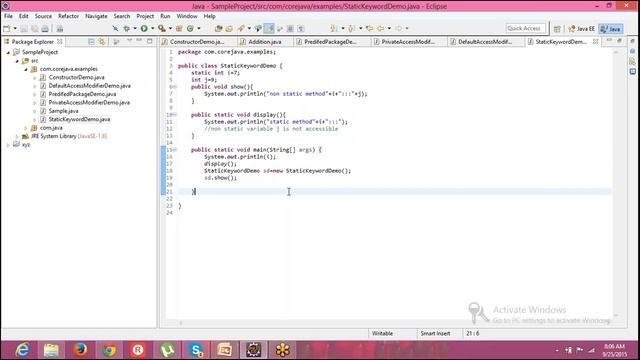Toggle Mark Occurrences in the toolbar
Image resolution: width=640 pixels, height=360 pixels.
pyautogui.click(x=269, y=29)
